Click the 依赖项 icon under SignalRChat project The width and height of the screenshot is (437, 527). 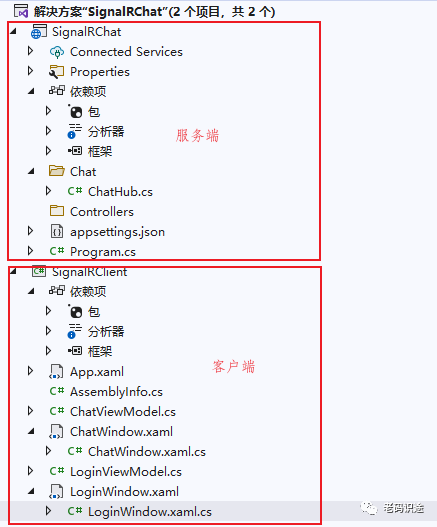coord(57,91)
